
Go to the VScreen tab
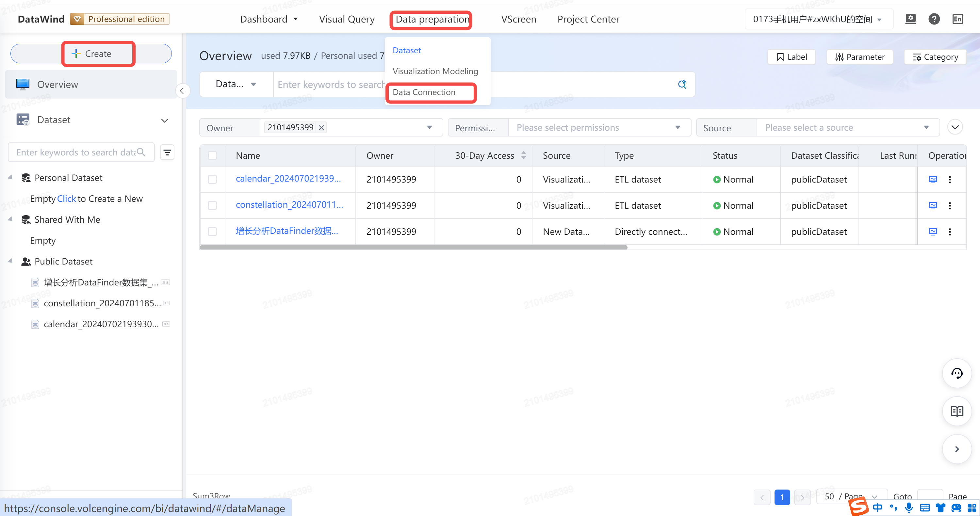point(518,19)
